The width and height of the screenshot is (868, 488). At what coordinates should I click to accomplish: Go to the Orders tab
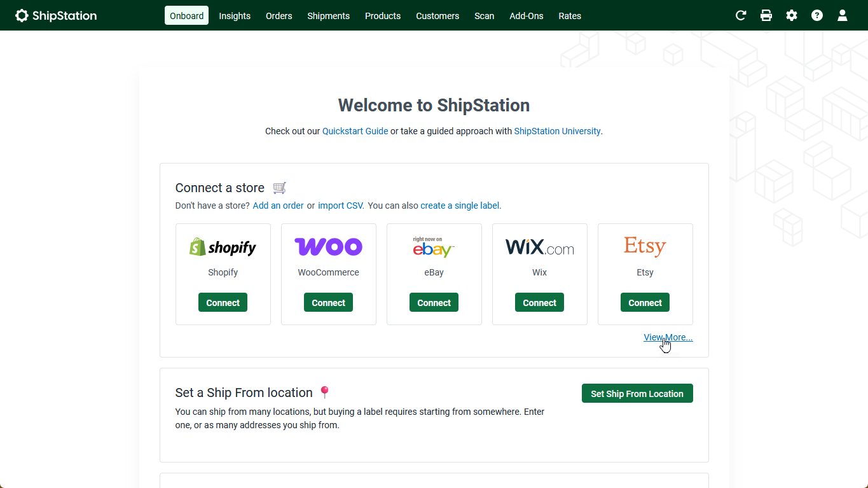279,16
